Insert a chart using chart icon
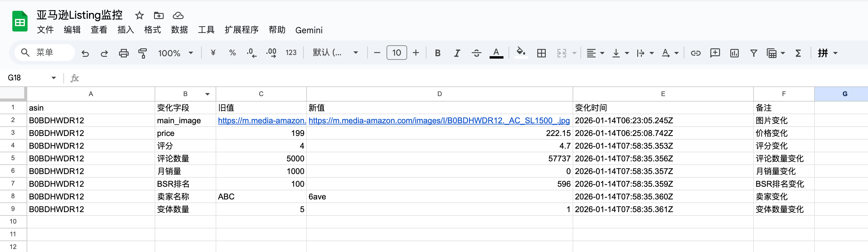The width and height of the screenshot is (868, 252). coord(734,53)
